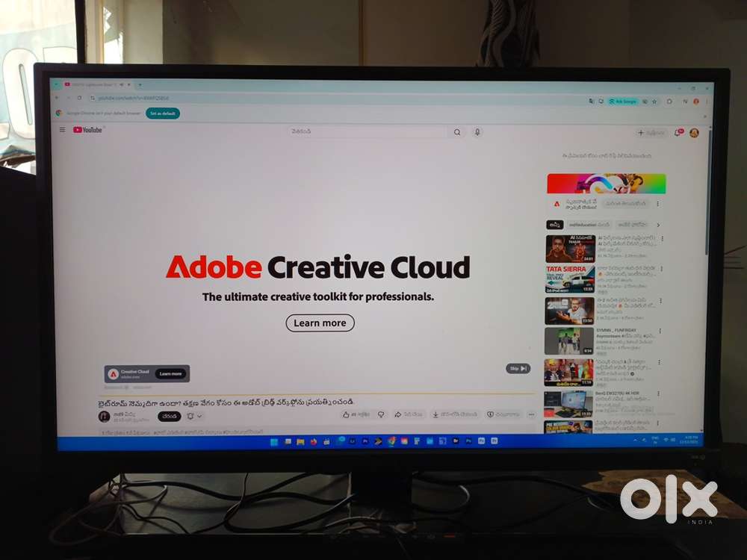Expand the notification bell dropdown beside subscribe
Image resolution: width=747 pixels, height=560 pixels.
click(194, 416)
